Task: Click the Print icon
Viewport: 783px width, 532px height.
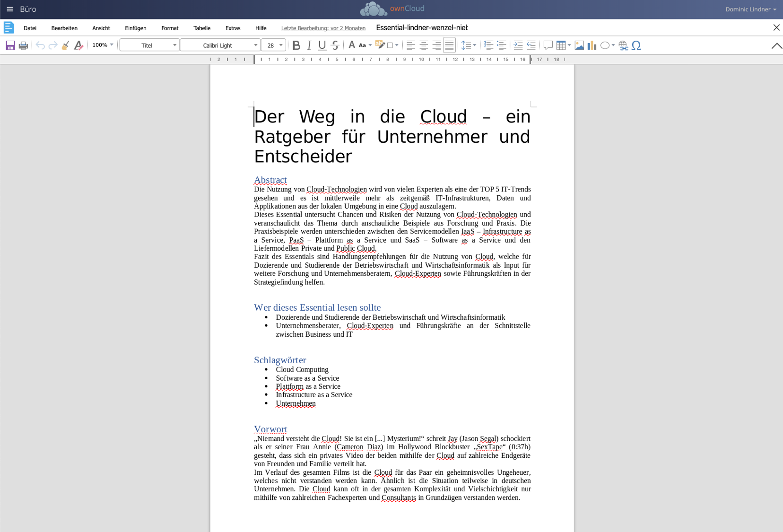Action: 23,45
